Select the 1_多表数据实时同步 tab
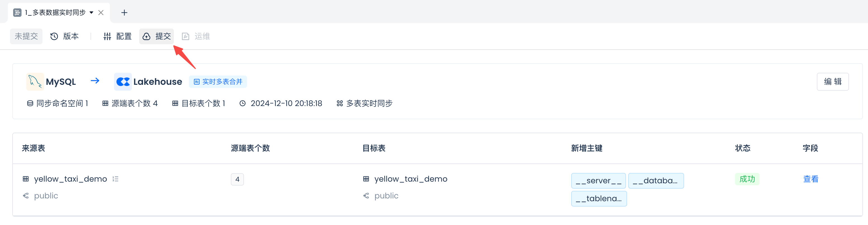Screen dimensions: 868x225 click(x=55, y=13)
